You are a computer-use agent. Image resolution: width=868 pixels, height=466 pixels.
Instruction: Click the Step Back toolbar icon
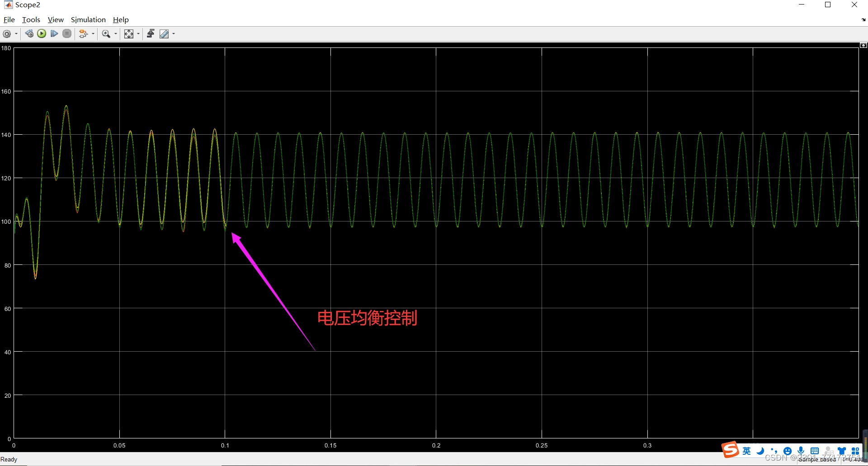[29, 34]
